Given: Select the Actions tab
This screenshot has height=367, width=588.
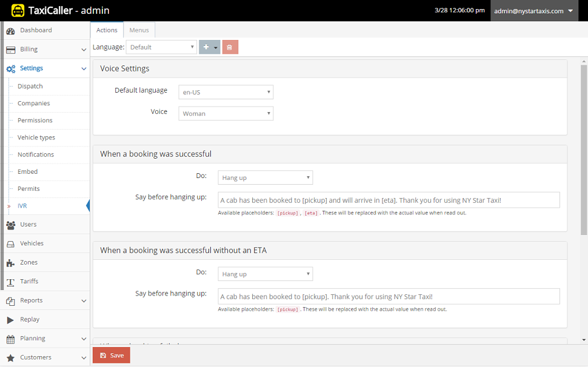Looking at the screenshot, I should click(106, 29).
